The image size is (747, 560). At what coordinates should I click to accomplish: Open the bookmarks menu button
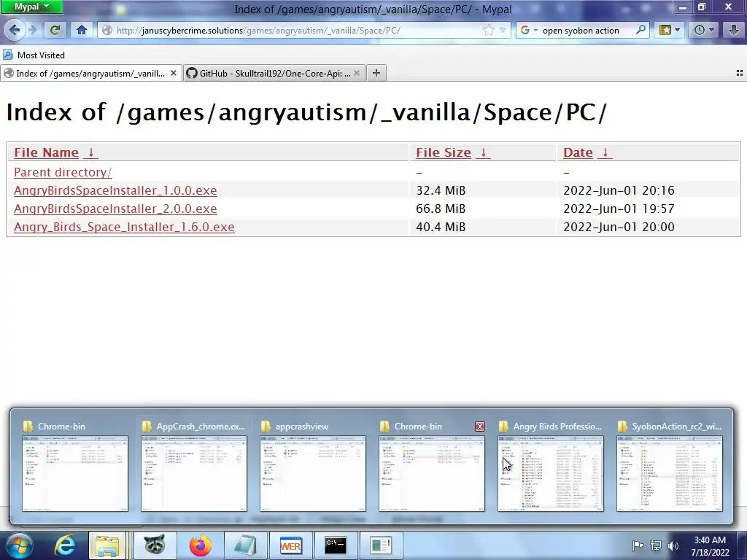[x=669, y=30]
